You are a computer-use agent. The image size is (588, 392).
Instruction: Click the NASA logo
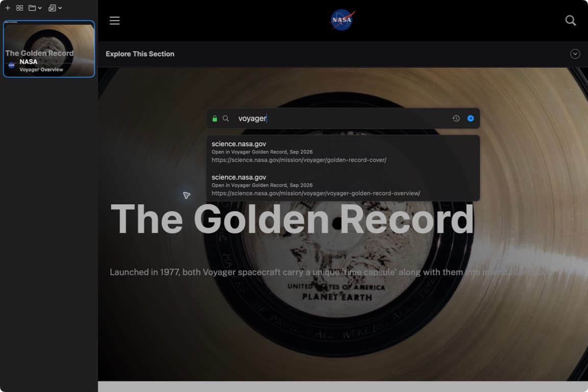click(x=342, y=20)
